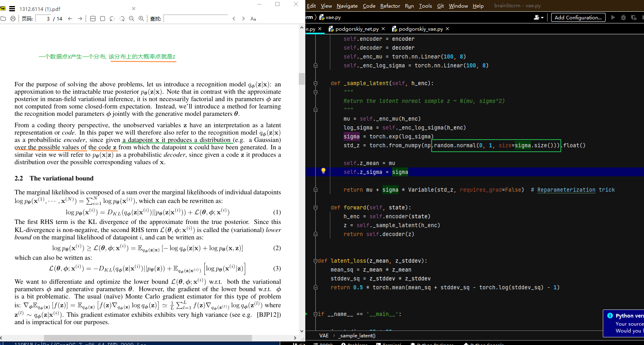Collapse the _sample_latent function fold marker
This screenshot has height=345, width=644.
pos(316,84)
